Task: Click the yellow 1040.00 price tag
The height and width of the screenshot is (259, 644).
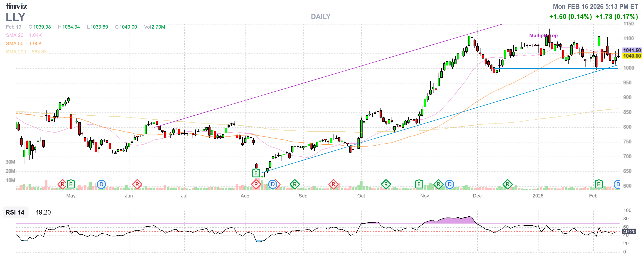Action: click(632, 56)
